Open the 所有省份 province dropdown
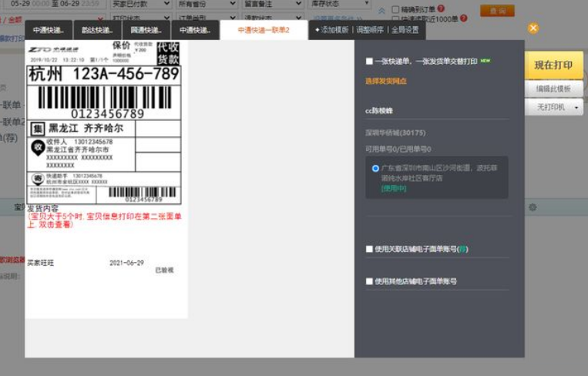 coord(207,4)
